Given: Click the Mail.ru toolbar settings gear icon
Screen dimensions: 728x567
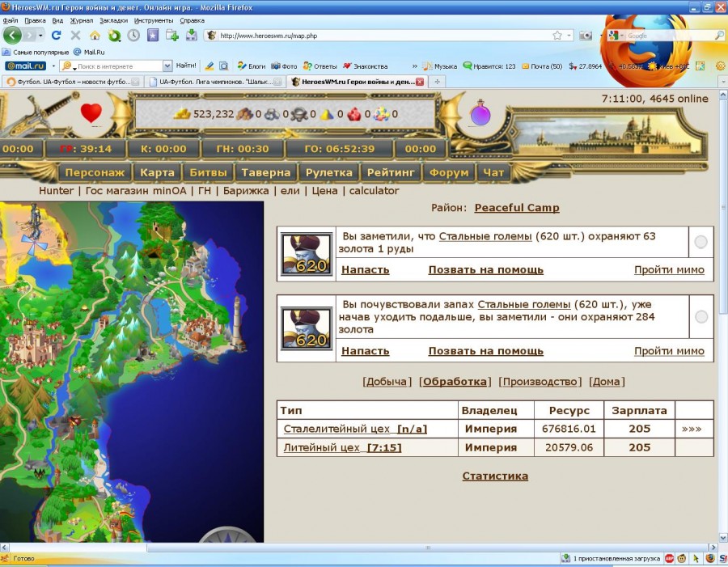Looking at the screenshot, I should (721, 66).
